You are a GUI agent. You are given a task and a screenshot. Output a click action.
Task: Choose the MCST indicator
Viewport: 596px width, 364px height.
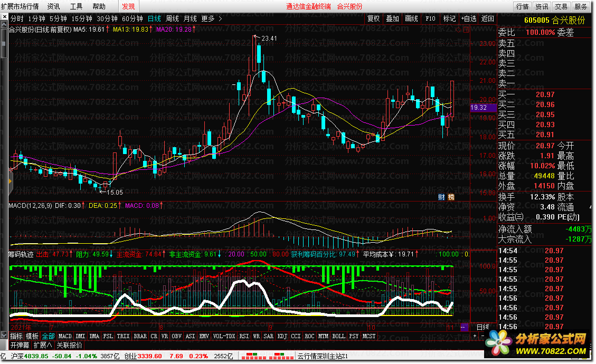(x=368, y=336)
